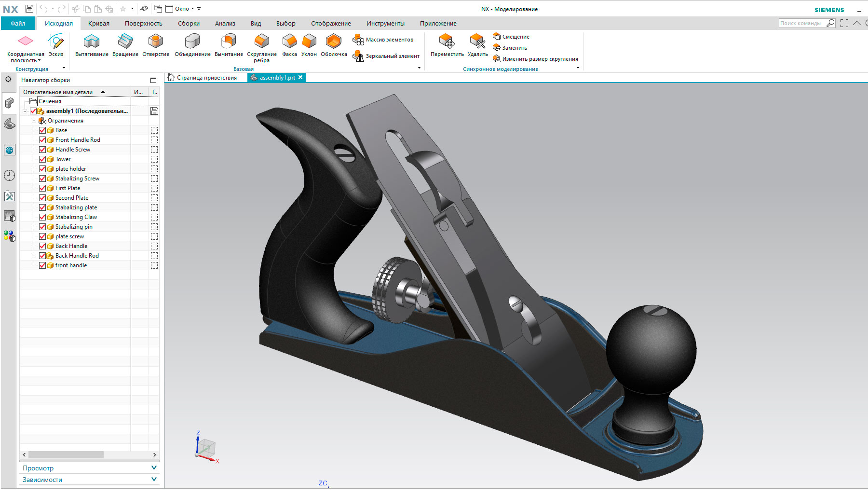The width and height of the screenshot is (868, 495).
Task: Expand the Ограничения node
Action: point(34,121)
